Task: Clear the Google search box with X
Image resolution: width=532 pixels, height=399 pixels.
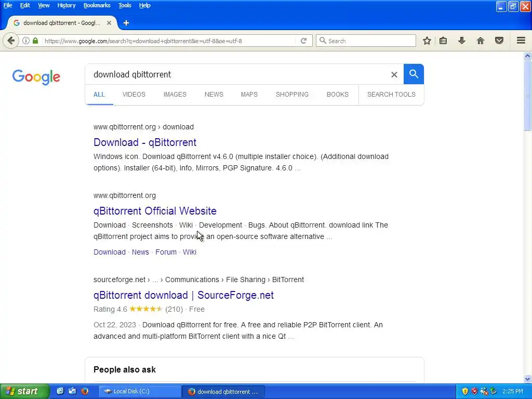Action: [x=394, y=74]
